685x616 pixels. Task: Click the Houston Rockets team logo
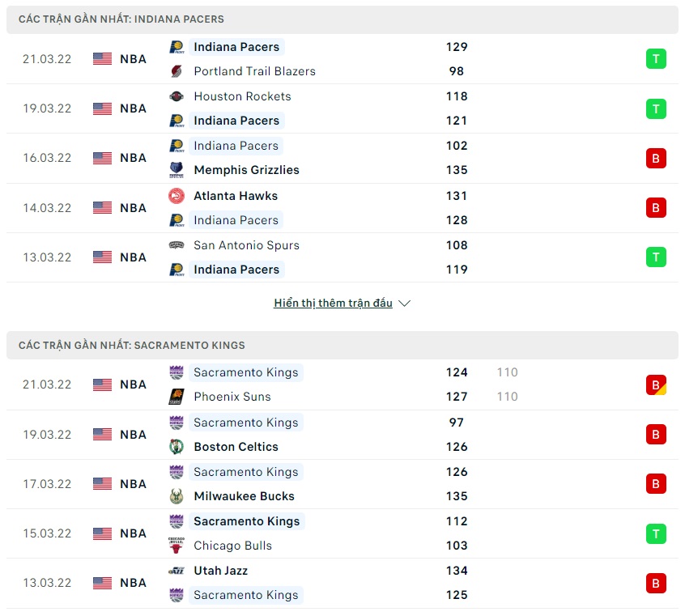(x=177, y=96)
